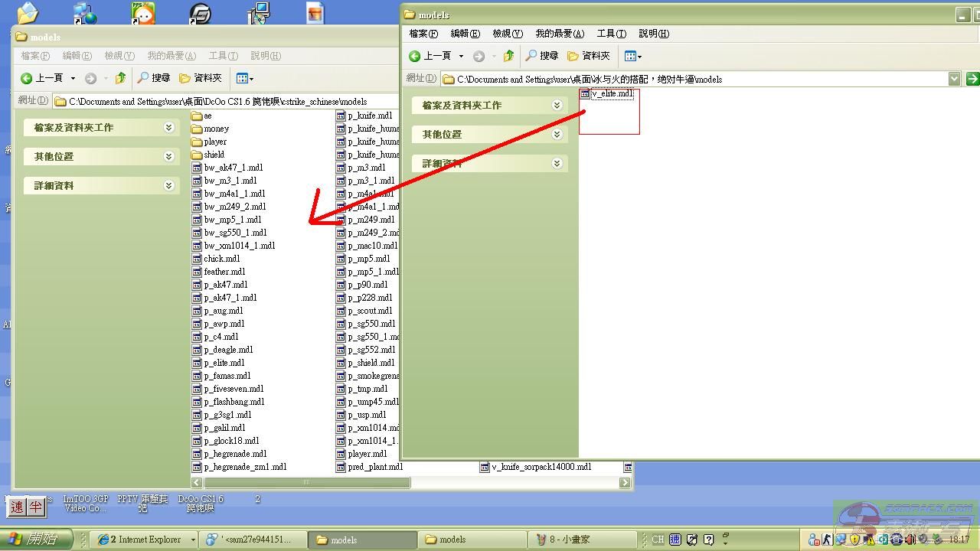Image resolution: width=980 pixels, height=551 pixels.
Task: Click the green Go arrow beside address bar
Action: click(972, 79)
